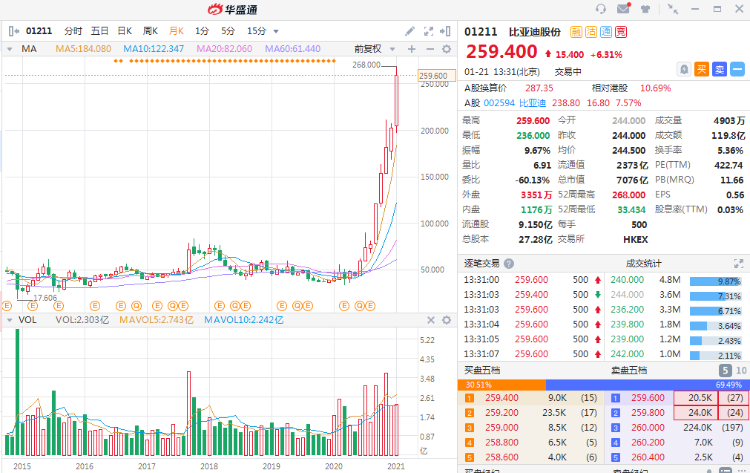Viewport: 750px width, 473px height.
Task: Click ask level 3 price 260.000
Action: coord(648,428)
